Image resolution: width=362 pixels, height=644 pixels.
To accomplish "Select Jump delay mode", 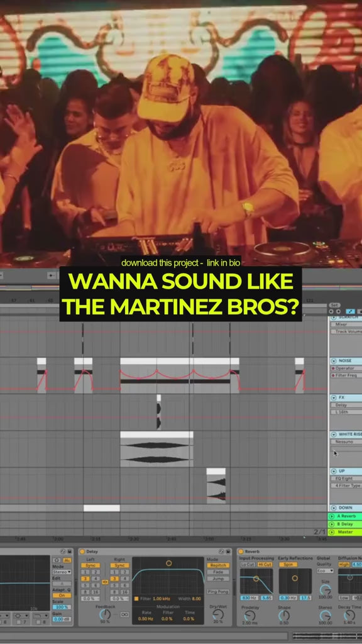I will point(218,579).
